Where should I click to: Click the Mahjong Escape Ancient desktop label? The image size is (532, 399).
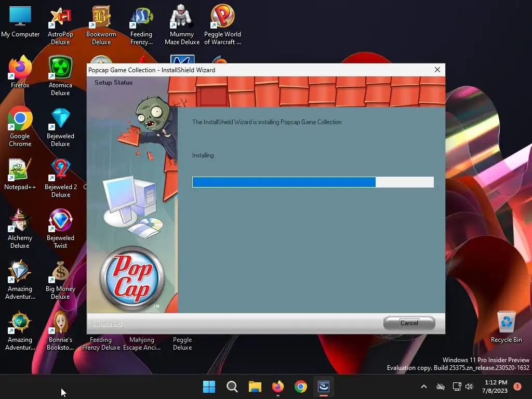(142, 343)
